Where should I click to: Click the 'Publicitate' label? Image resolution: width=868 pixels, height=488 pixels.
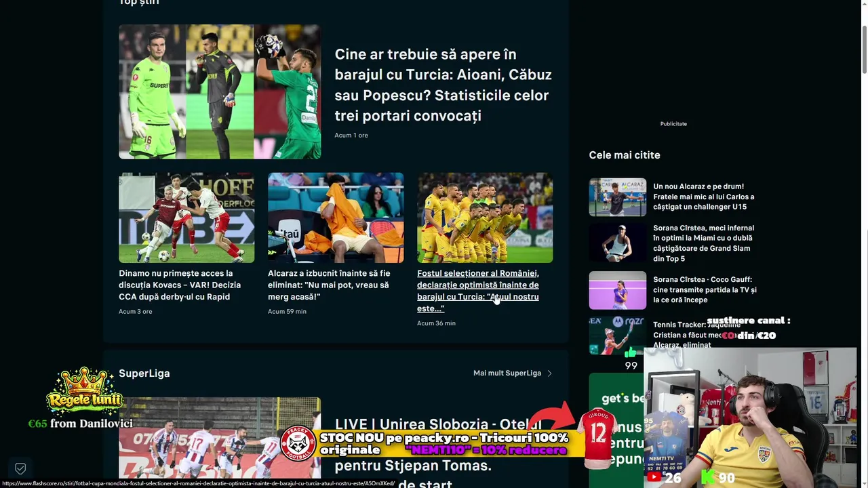[673, 124]
